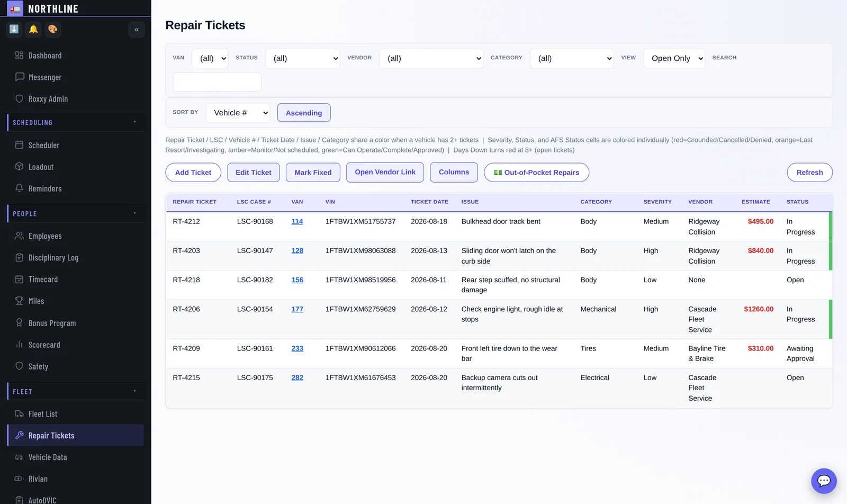The height and width of the screenshot is (504, 847).
Task: Click the Miles trophy icon
Action: [x=20, y=301]
